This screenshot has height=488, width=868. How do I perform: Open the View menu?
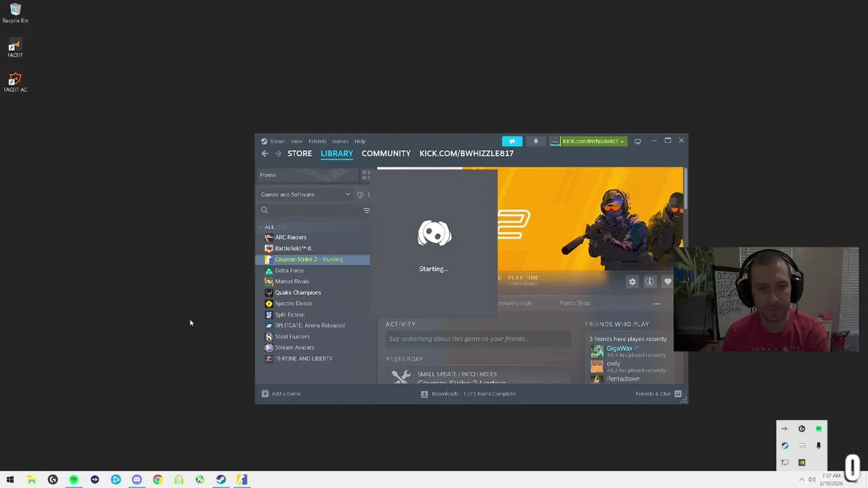click(296, 141)
